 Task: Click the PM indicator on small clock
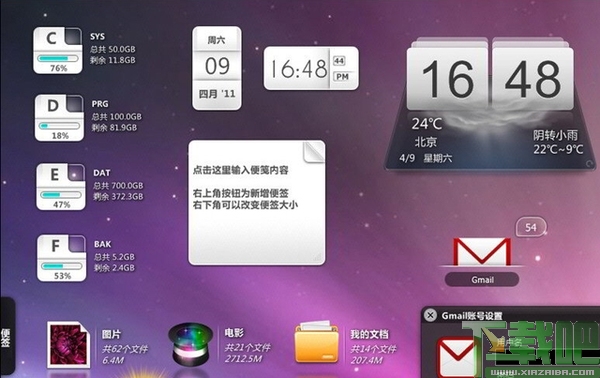(342, 77)
